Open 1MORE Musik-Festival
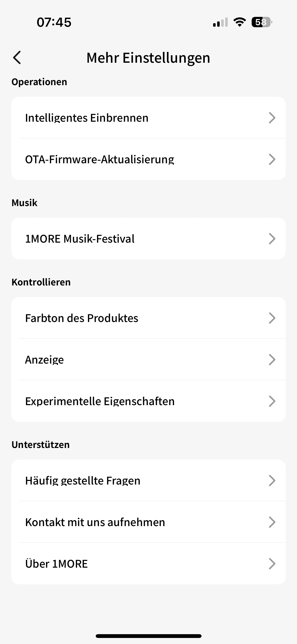 click(80, 239)
